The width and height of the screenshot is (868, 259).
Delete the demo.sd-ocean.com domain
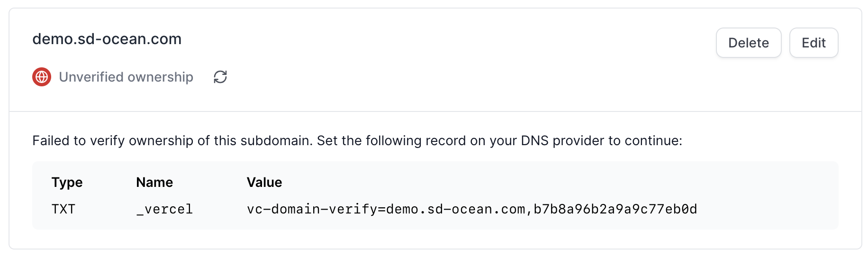tap(749, 43)
